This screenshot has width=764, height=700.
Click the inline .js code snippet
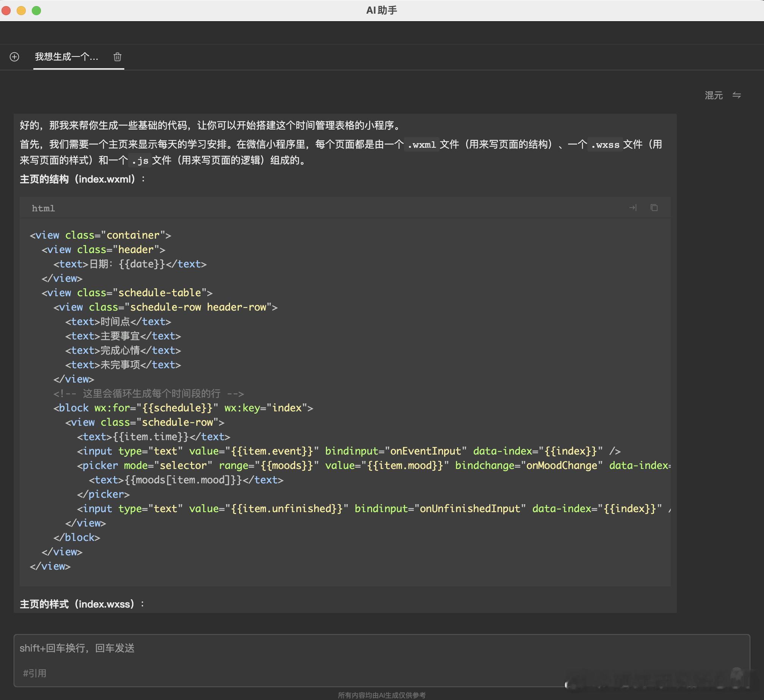coord(140,161)
